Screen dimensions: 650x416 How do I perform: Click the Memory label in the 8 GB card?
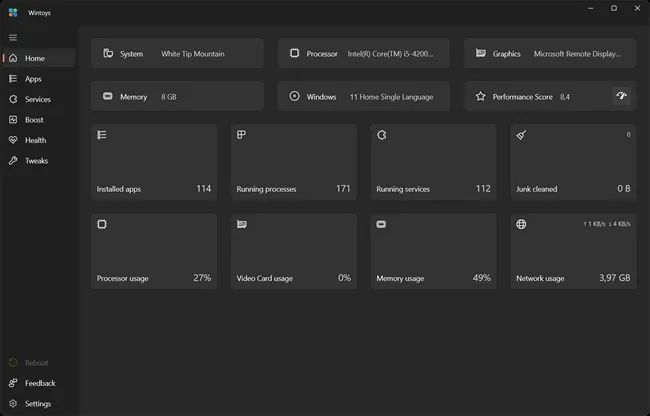coord(133,97)
